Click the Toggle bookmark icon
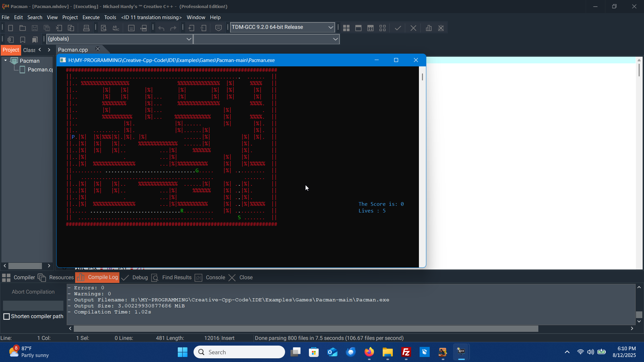The height and width of the screenshot is (362, 644). click(x=22, y=40)
